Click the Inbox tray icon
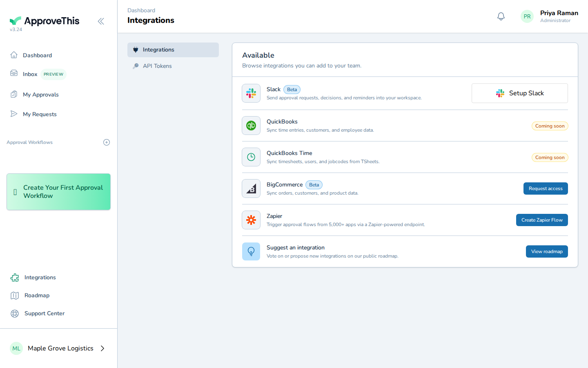Image resolution: width=588 pixels, height=368 pixels. coord(14,73)
